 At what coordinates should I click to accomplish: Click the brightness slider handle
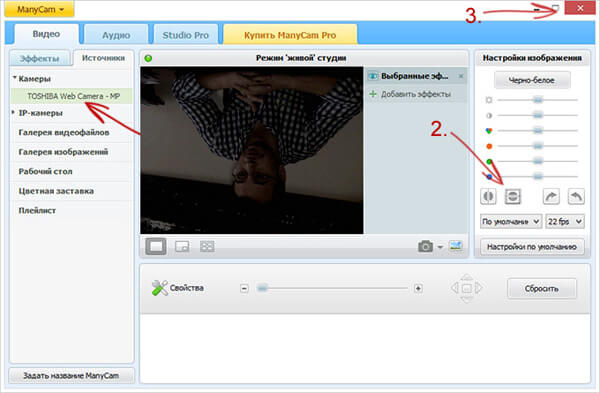click(x=538, y=100)
